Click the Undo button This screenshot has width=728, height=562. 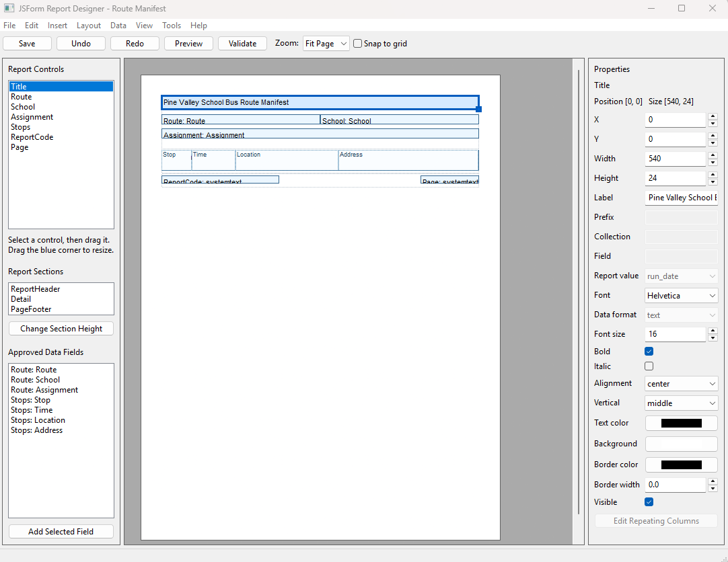[x=81, y=44]
